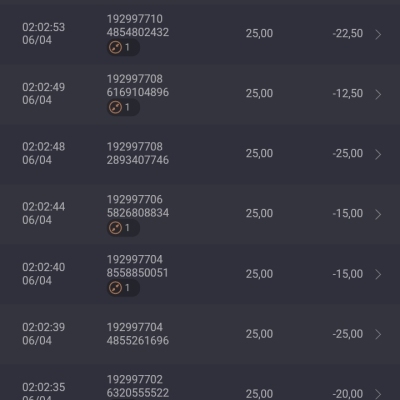Select the 02:02:39 06/04 timestamp

44,334
